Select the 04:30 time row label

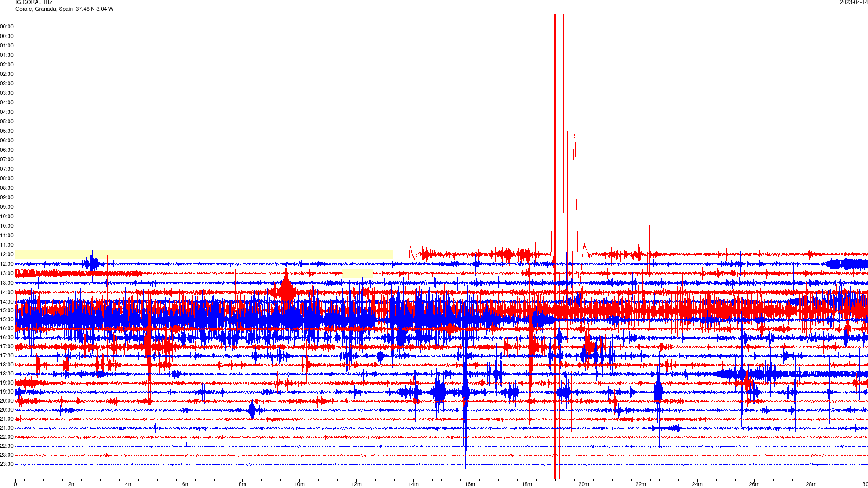pyautogui.click(x=7, y=112)
